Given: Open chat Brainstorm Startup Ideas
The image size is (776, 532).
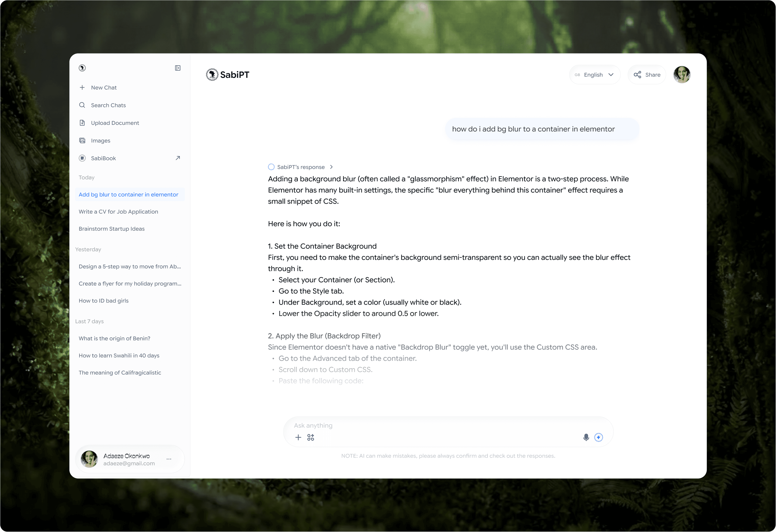Looking at the screenshot, I should 112,229.
